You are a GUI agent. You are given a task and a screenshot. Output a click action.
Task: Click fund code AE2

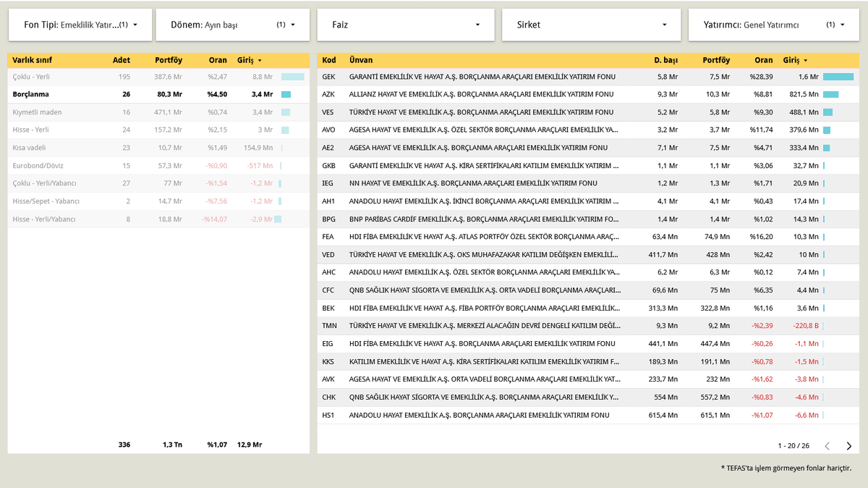328,148
